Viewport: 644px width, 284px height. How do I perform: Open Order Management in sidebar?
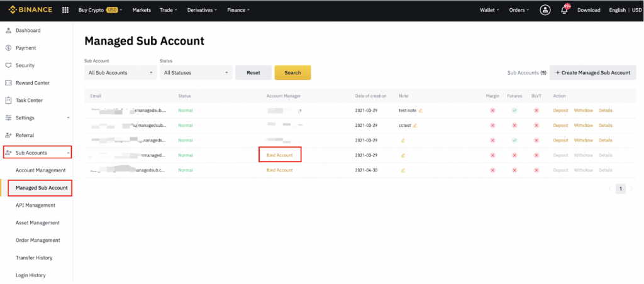pyautogui.click(x=38, y=240)
